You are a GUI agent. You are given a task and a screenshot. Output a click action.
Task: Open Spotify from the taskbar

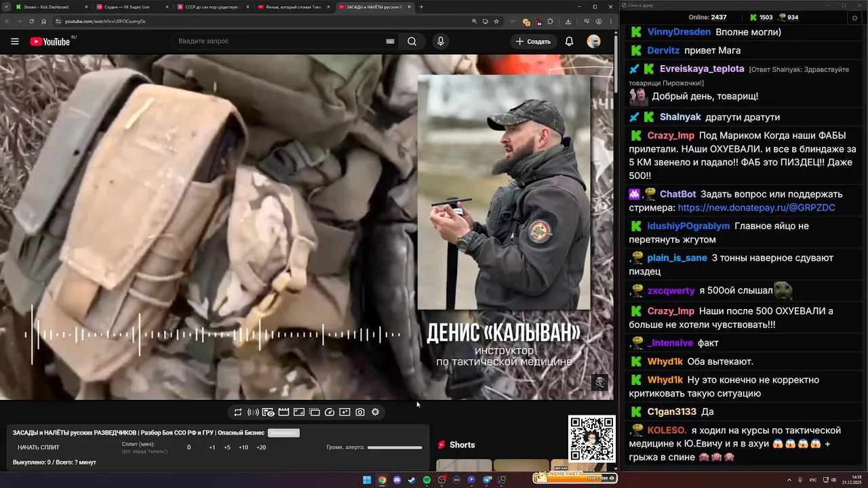tap(427, 480)
